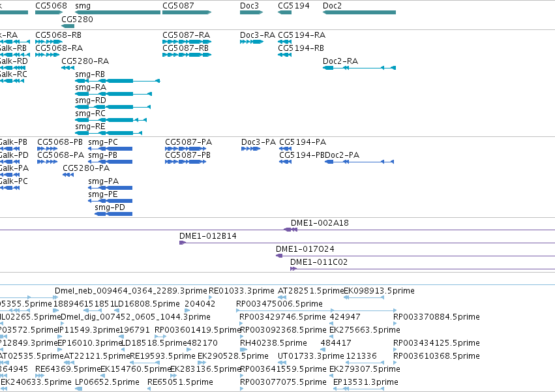Click the CG5068-PA protein label
The image size is (555, 392).
[61, 155]
